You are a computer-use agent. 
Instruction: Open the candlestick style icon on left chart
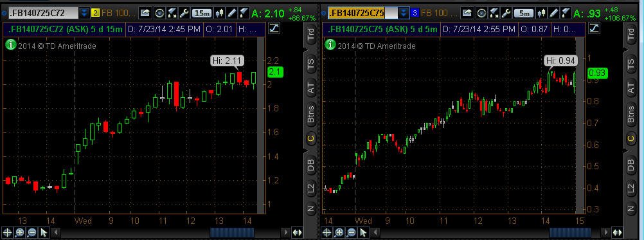tap(220, 13)
